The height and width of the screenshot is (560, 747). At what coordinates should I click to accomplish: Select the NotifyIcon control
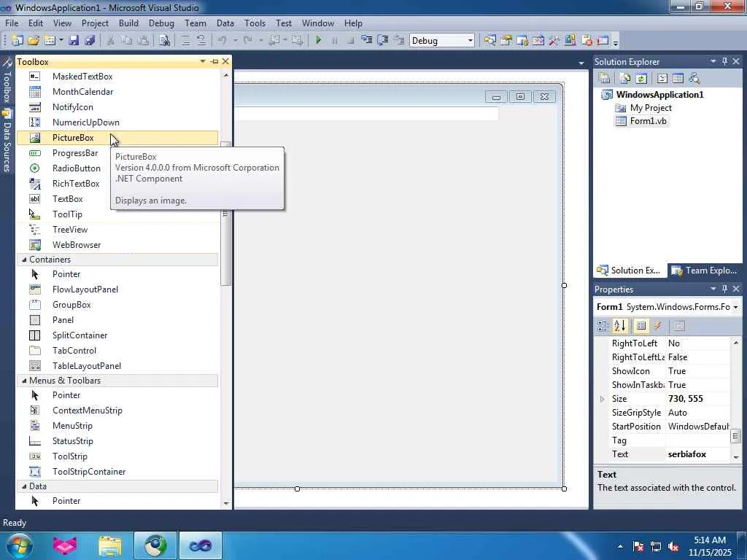click(x=117, y=106)
